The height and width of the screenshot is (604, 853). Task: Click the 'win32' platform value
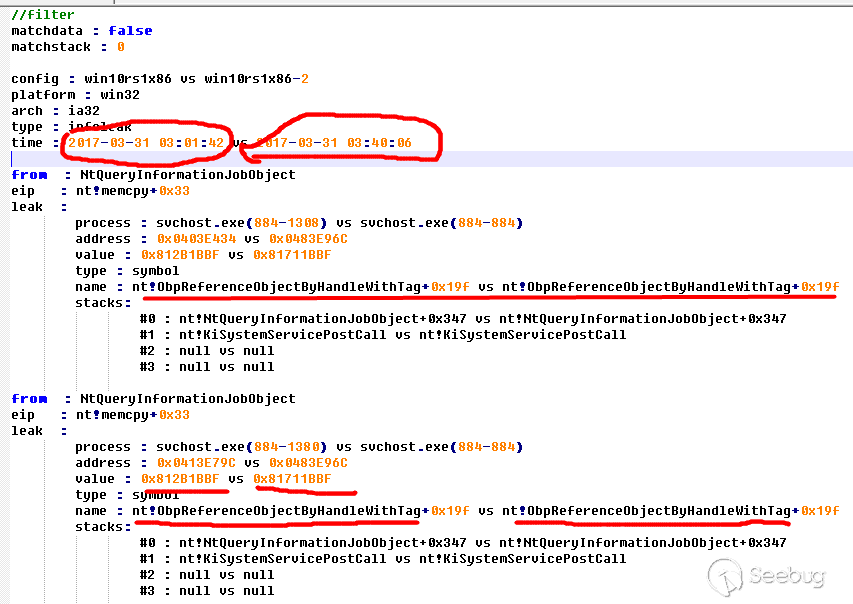(120, 95)
